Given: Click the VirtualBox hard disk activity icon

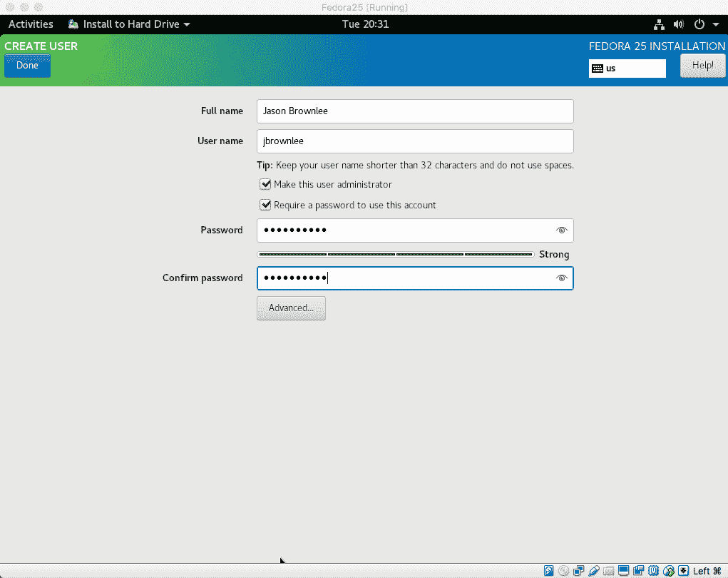Looking at the screenshot, I should coord(548,571).
